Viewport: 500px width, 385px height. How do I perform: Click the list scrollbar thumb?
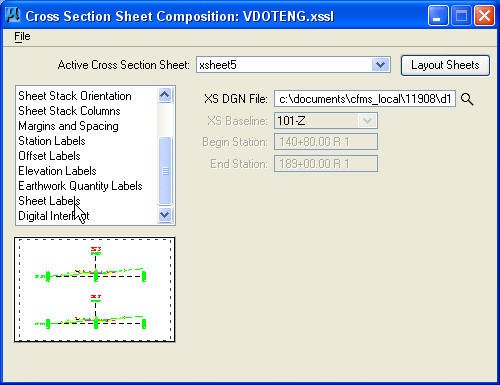[x=165, y=170]
